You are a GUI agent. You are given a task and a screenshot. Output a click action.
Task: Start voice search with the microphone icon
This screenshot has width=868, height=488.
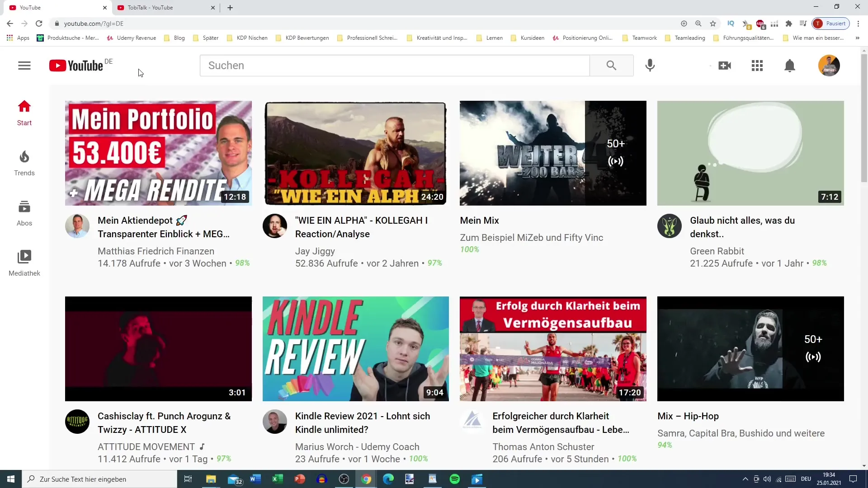650,66
